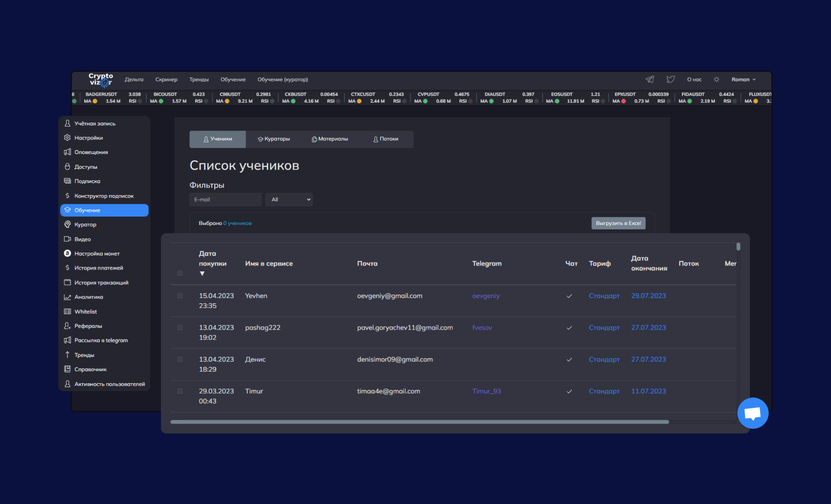Check the row for pashag222
The height and width of the screenshot is (504, 831).
[180, 328]
